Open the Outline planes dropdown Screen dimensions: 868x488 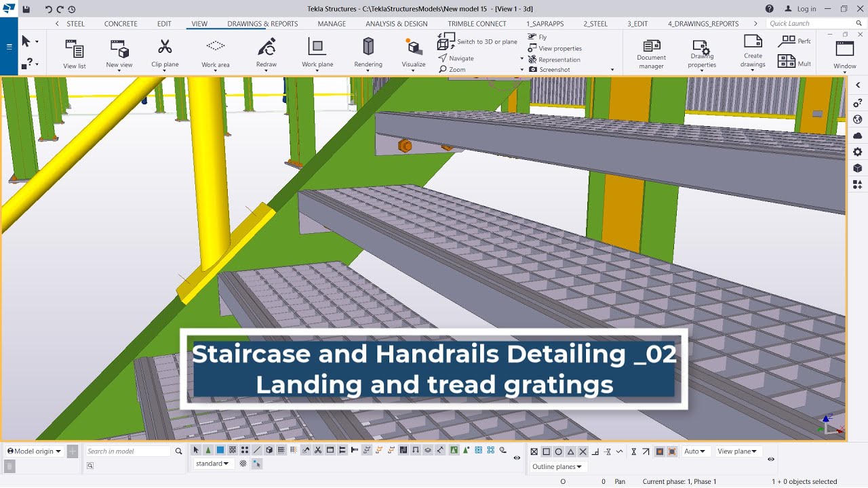(558, 466)
